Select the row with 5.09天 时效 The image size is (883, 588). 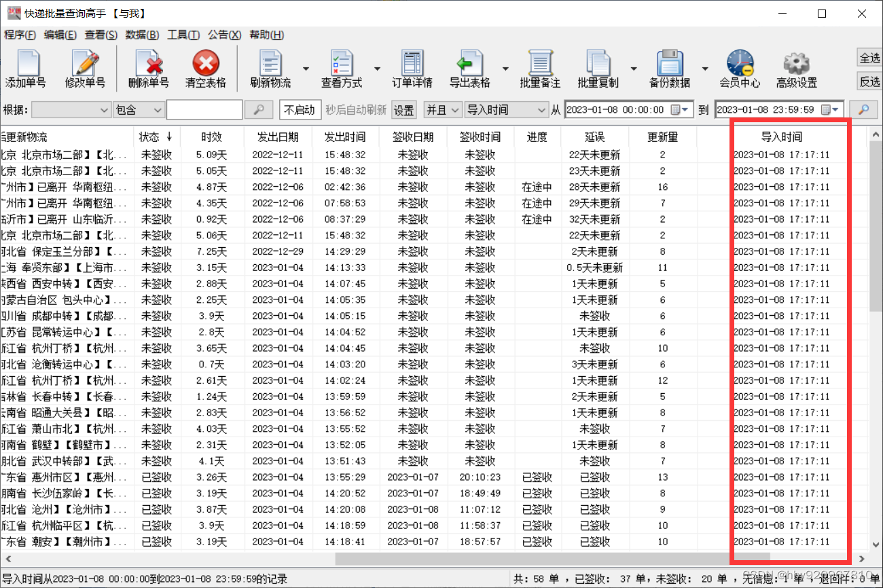point(435,155)
